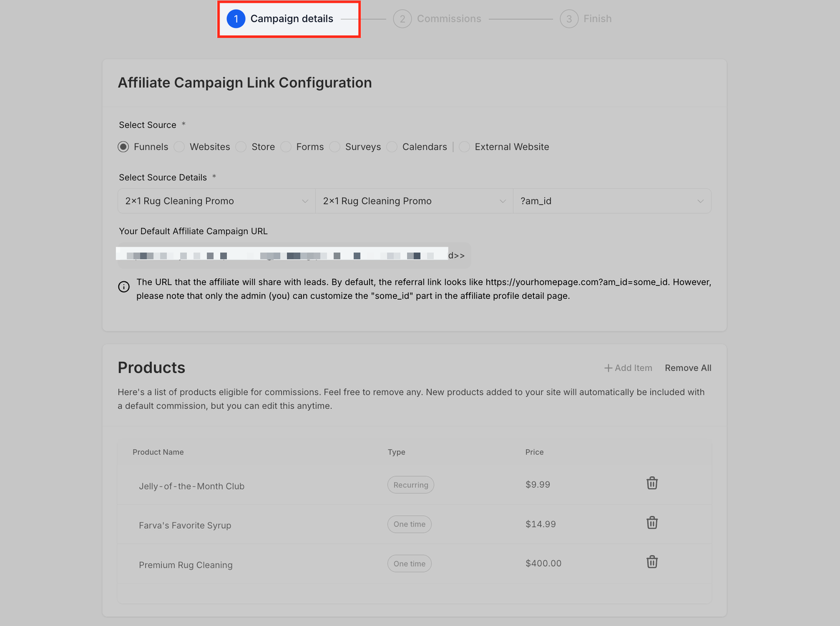The image size is (840, 626).
Task: Select the Websites source radio
Action: pyautogui.click(x=179, y=147)
